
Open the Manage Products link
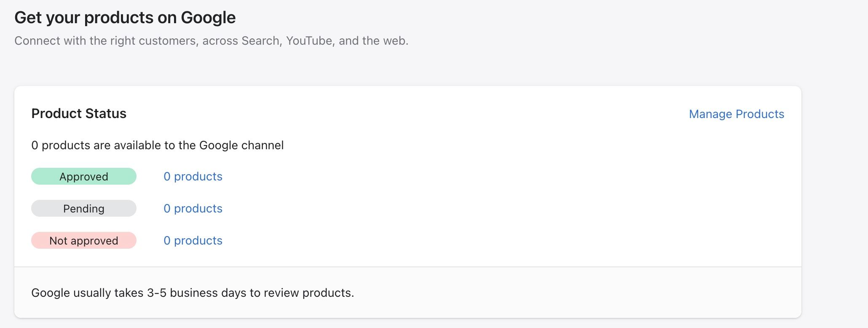click(x=736, y=114)
